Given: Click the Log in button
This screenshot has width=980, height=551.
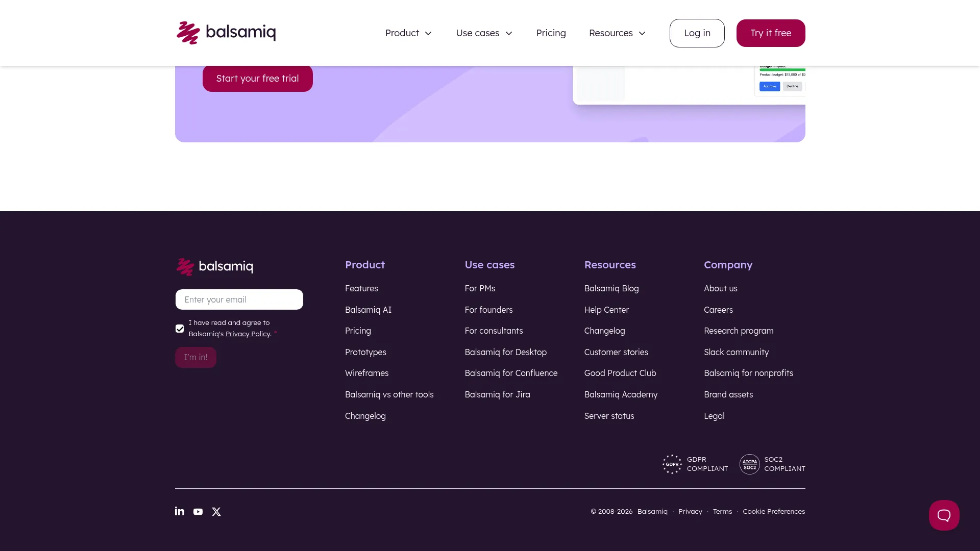Looking at the screenshot, I should click(x=697, y=33).
